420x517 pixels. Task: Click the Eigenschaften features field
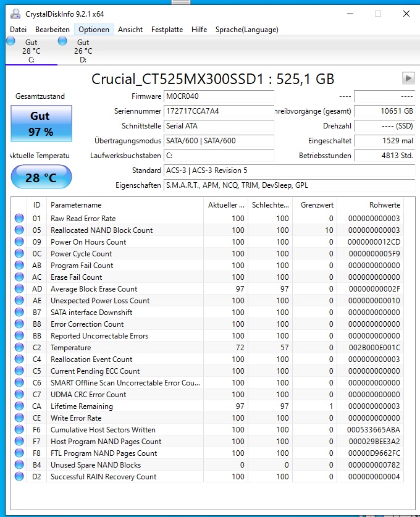click(289, 185)
